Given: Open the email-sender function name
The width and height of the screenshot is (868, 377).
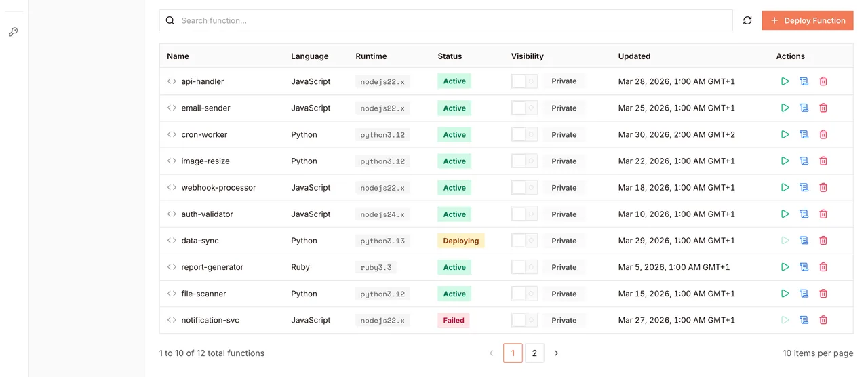Looking at the screenshot, I should tap(206, 108).
